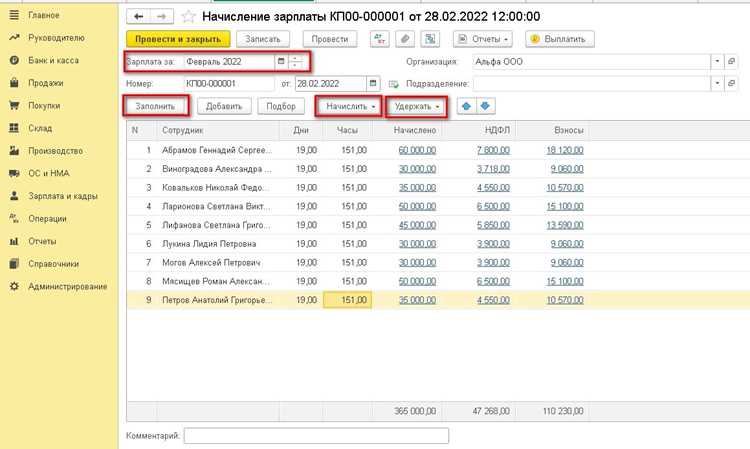Sort by the Начислено column header
The height and width of the screenshot is (449, 750).
pyautogui.click(x=407, y=130)
